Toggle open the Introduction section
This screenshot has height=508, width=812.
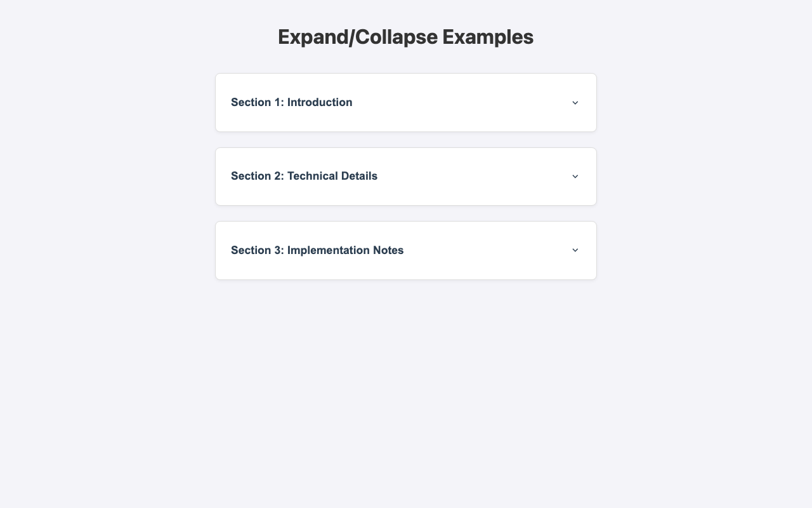click(406, 102)
